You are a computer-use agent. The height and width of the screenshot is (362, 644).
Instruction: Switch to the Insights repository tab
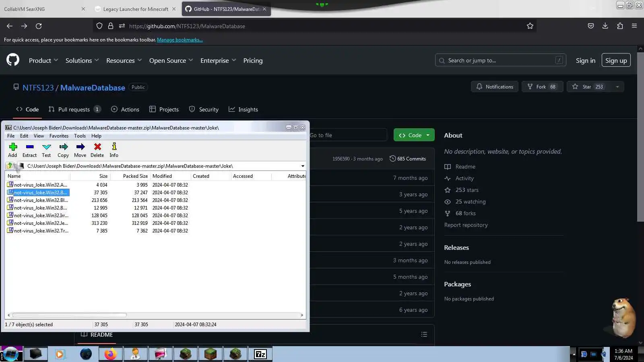pos(243,109)
